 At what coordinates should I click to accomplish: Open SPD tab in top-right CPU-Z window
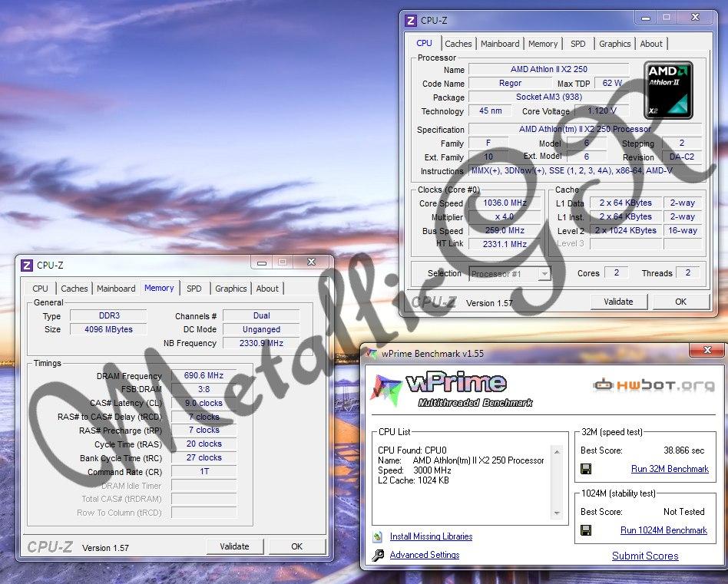click(578, 44)
